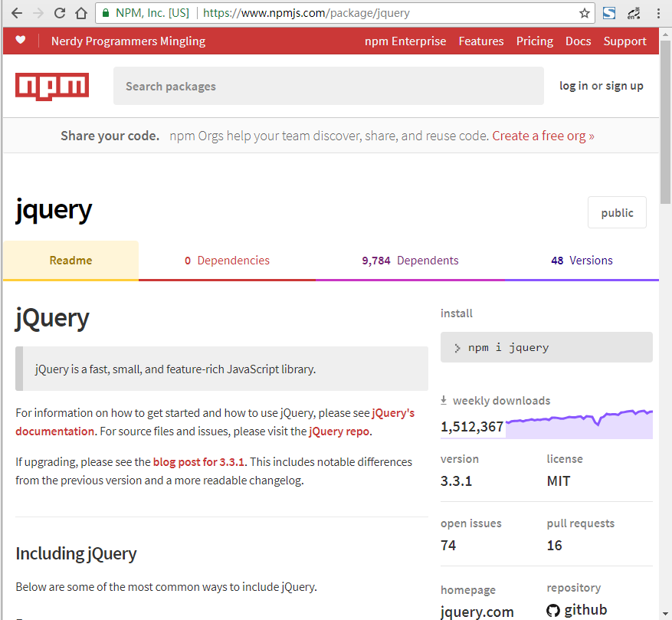This screenshot has height=620, width=672.
Task: Click the Including jQuery heading
Action: click(x=77, y=553)
